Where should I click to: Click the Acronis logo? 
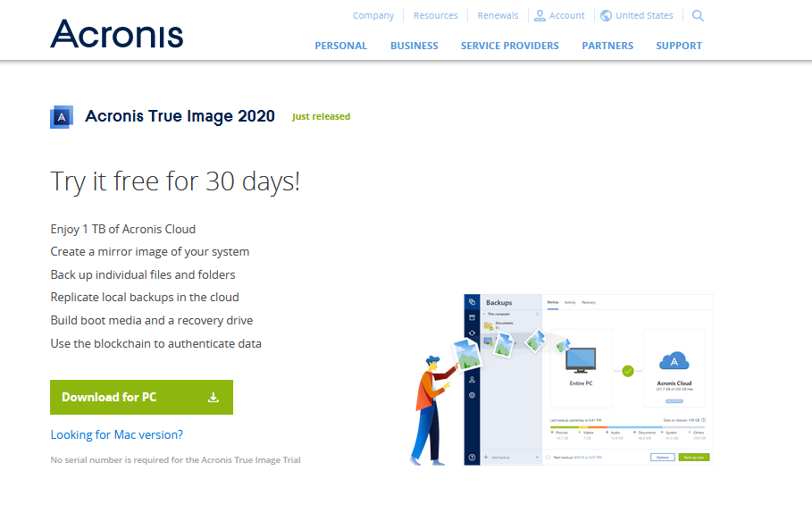coord(116,34)
